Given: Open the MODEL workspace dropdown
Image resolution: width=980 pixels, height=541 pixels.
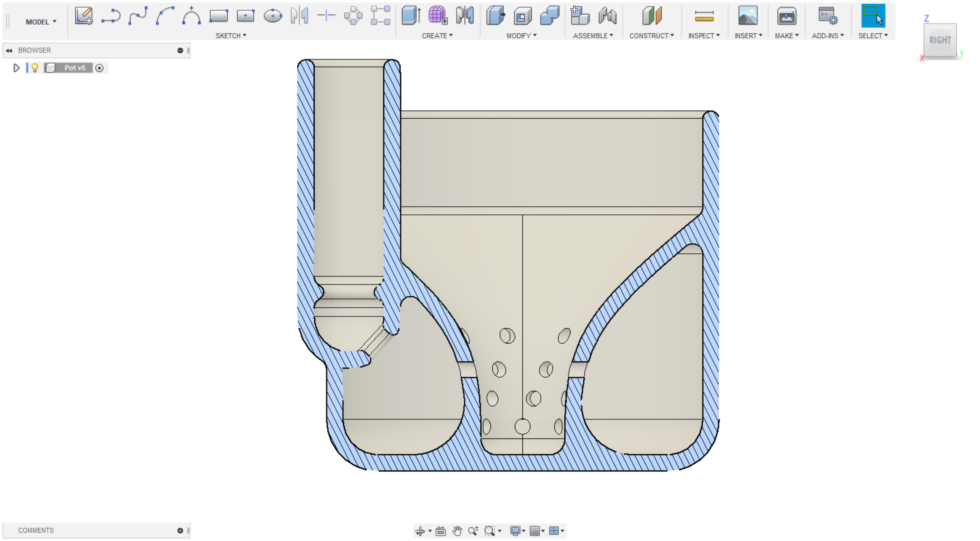Looking at the screenshot, I should click(x=41, y=22).
